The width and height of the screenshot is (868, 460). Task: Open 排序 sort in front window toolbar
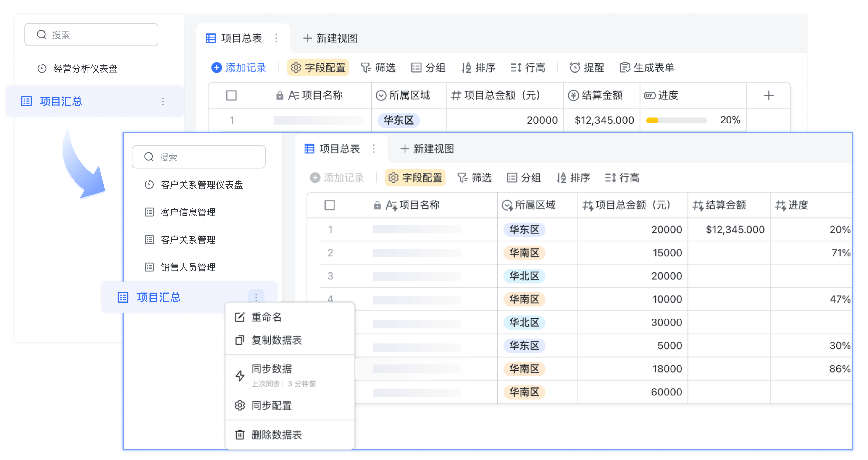(574, 178)
